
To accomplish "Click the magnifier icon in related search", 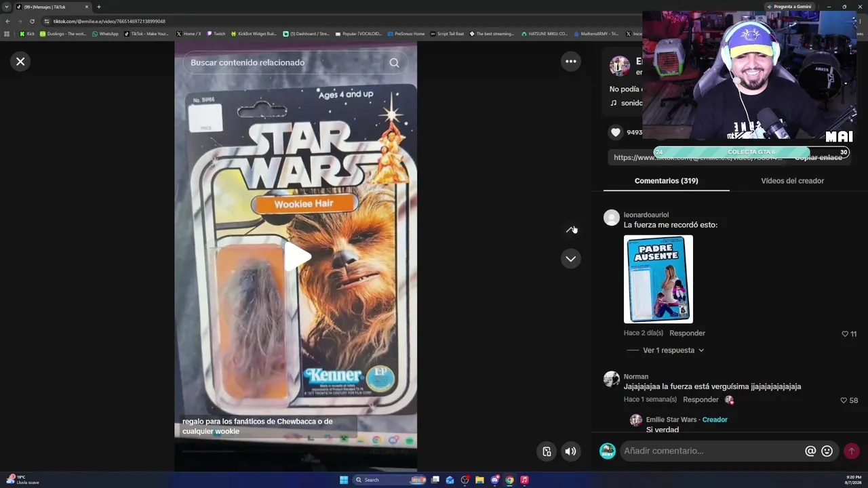I will (394, 63).
